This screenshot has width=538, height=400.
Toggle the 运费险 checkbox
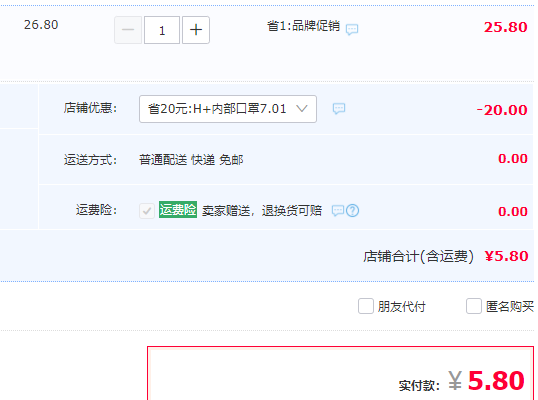[147, 210]
